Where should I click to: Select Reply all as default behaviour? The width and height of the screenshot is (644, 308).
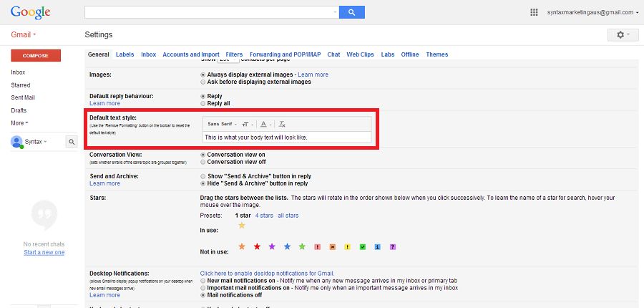tap(203, 104)
